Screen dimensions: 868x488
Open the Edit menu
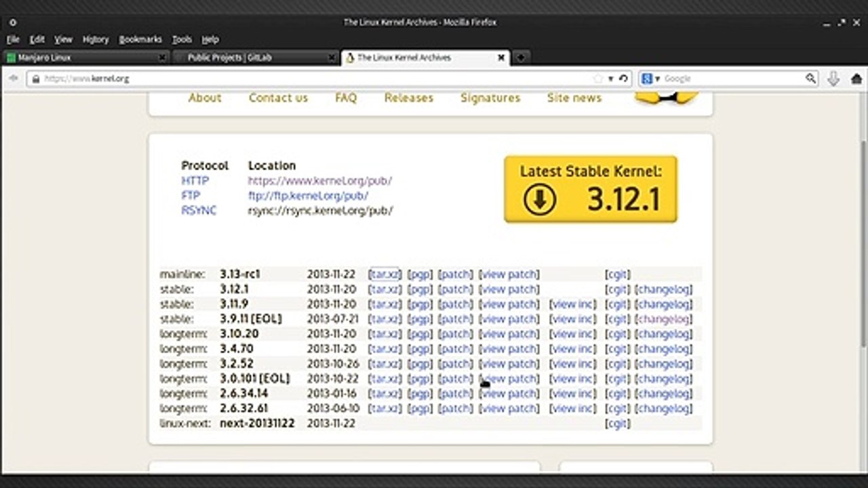click(x=37, y=39)
